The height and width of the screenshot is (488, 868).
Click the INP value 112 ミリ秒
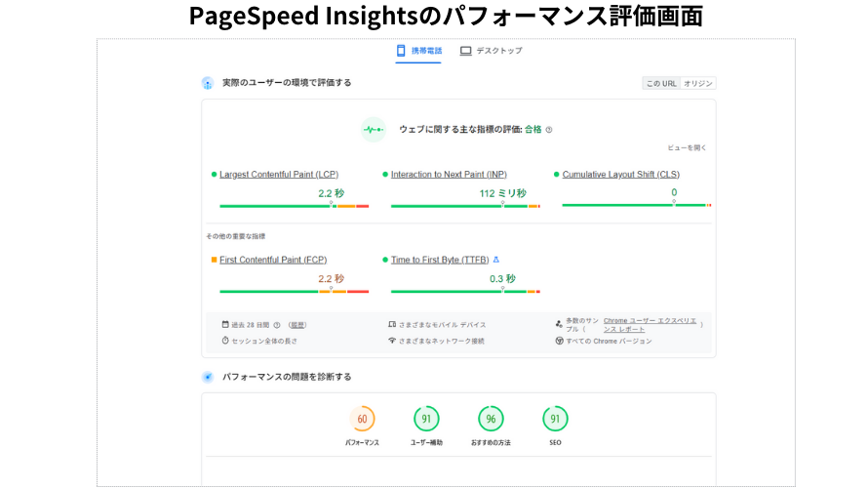(502, 193)
